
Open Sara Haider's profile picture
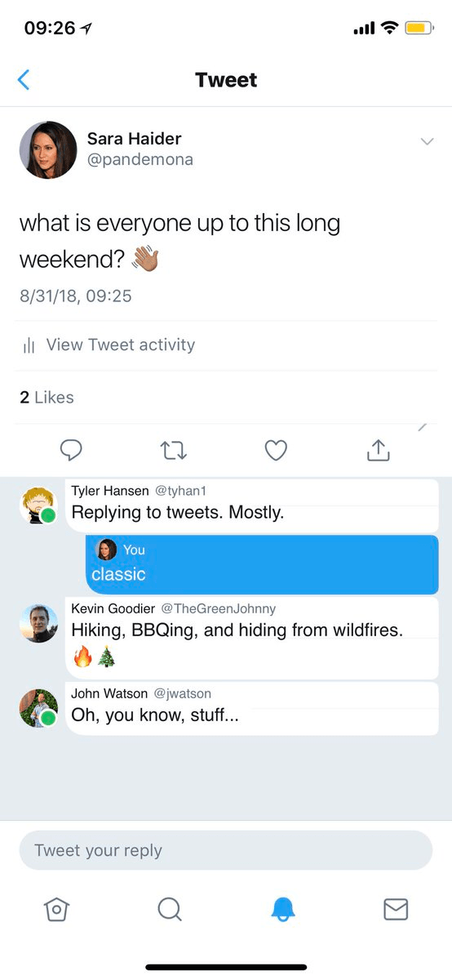coord(48,150)
